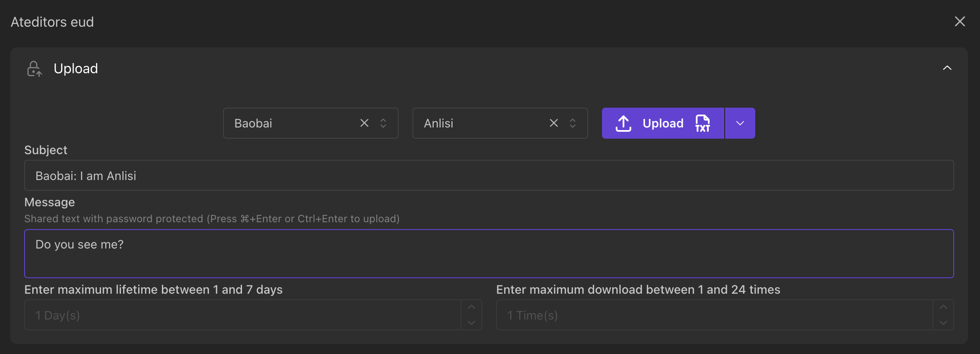
Task: Clear the Anlisi selection with its X icon
Action: point(554,123)
